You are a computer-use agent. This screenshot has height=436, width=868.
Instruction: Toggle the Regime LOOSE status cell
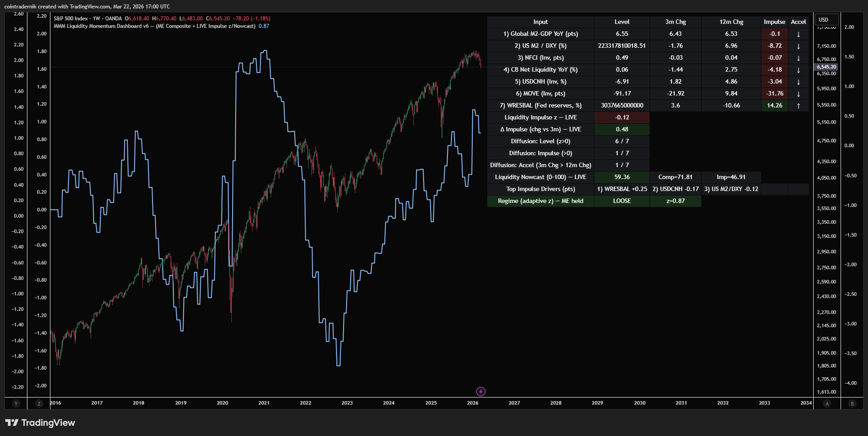click(622, 201)
